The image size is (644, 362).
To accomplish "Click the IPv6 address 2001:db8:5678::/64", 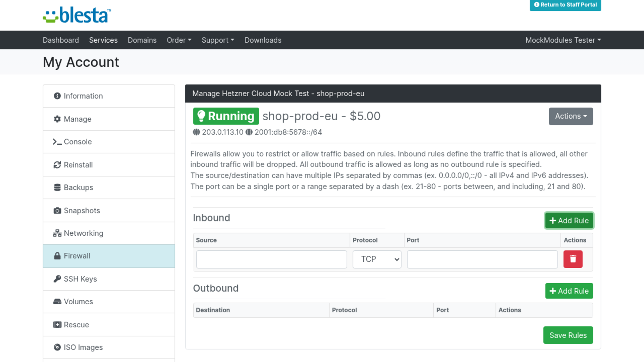I will pos(288,132).
